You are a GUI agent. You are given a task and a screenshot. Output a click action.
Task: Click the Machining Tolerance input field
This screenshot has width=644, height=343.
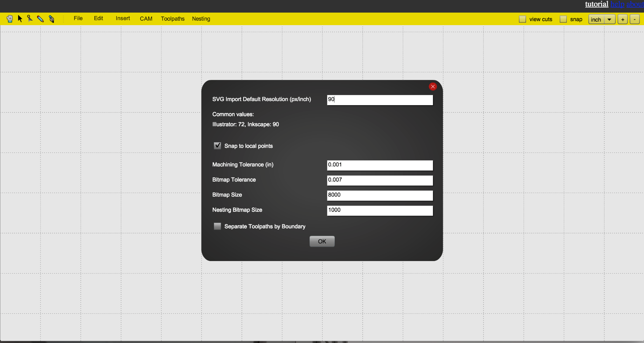click(380, 165)
